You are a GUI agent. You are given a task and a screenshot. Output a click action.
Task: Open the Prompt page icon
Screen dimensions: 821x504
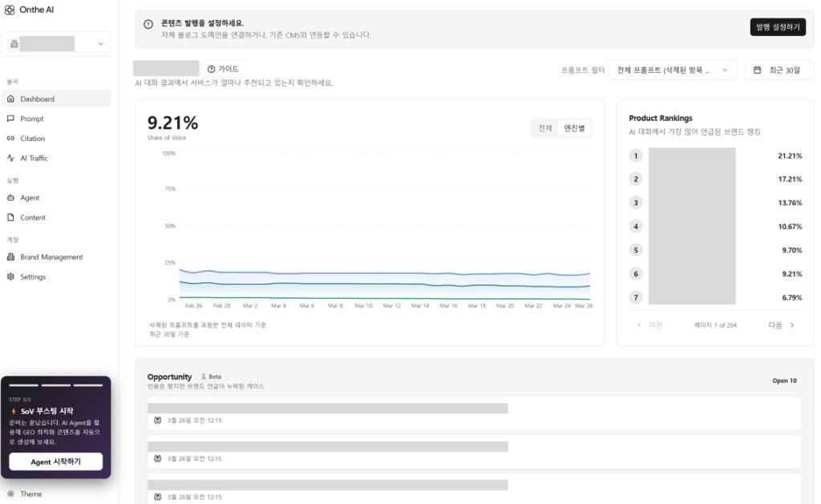pos(10,119)
